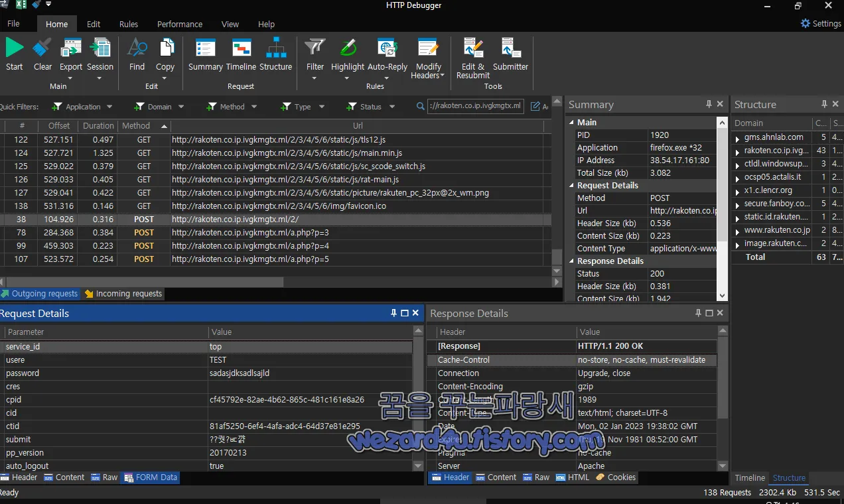Viewport: 844px width, 504px height.
Task: Click the Find icon
Action: pyautogui.click(x=137, y=48)
